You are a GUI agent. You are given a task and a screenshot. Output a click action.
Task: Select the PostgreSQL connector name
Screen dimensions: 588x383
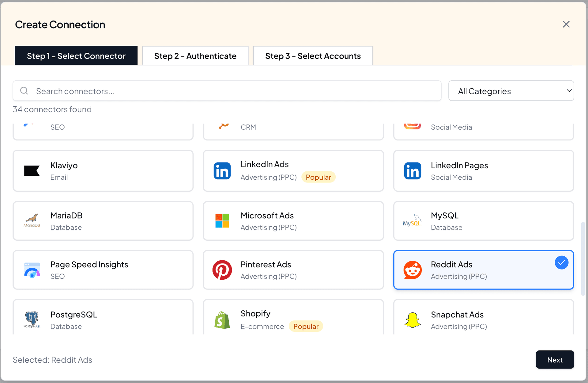pos(74,315)
